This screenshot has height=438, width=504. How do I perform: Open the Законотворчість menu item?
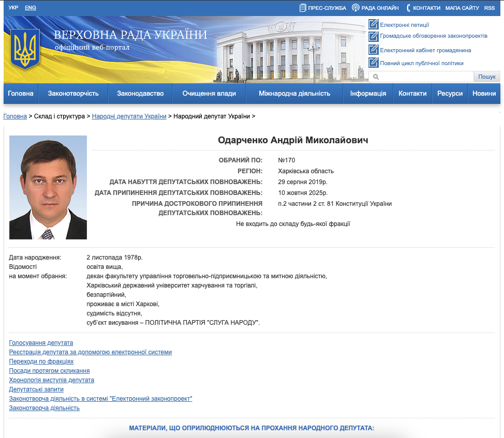(x=73, y=94)
